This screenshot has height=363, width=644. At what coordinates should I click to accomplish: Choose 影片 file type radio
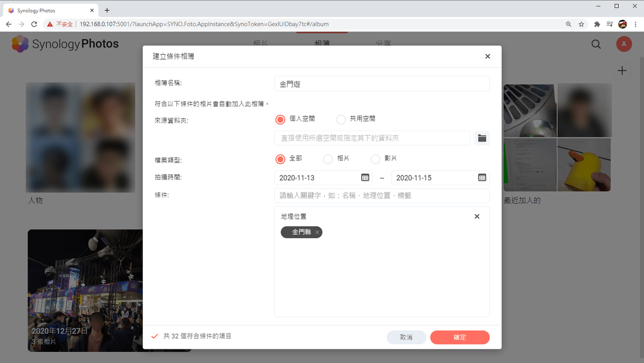tap(375, 159)
